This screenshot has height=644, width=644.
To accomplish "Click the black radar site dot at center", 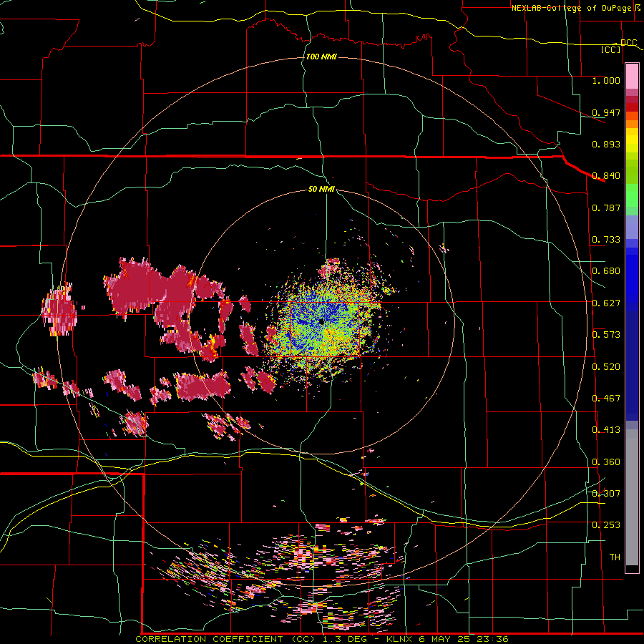I will point(321,323).
